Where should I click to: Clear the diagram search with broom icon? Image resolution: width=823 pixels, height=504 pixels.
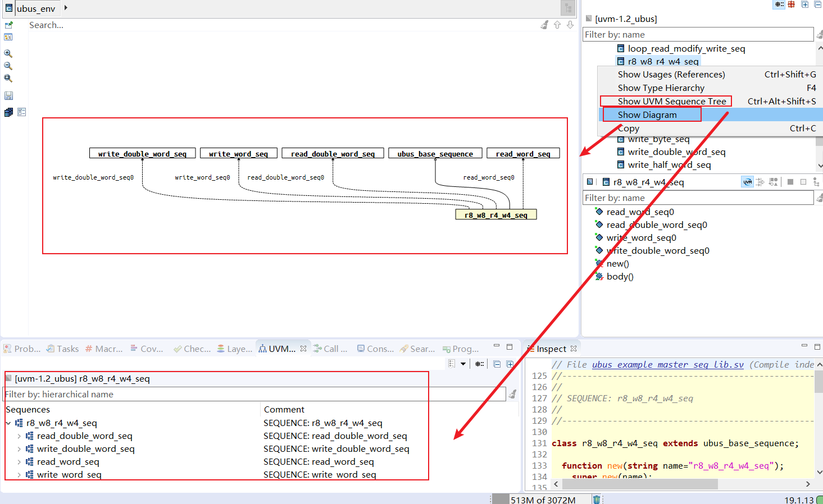point(544,25)
